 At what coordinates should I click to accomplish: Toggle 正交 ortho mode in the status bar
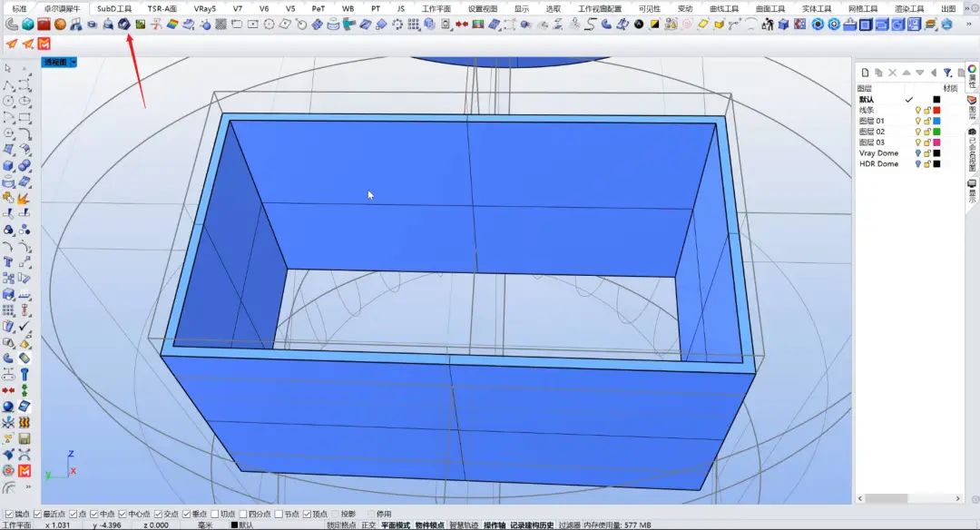tap(368, 525)
